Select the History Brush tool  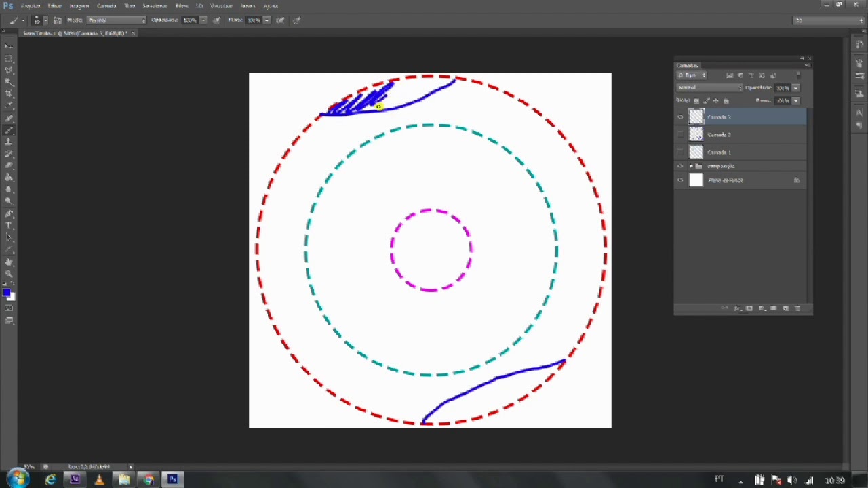point(9,153)
